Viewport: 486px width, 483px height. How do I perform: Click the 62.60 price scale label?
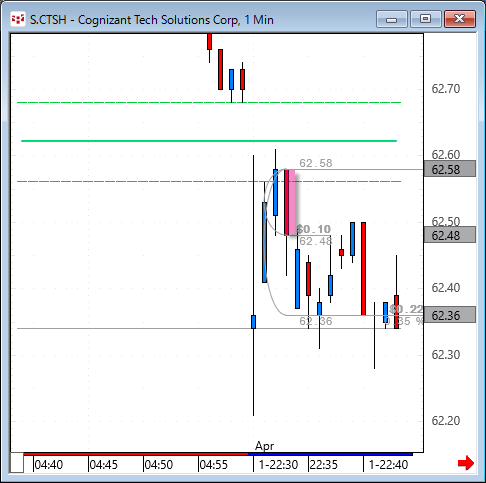pyautogui.click(x=446, y=154)
